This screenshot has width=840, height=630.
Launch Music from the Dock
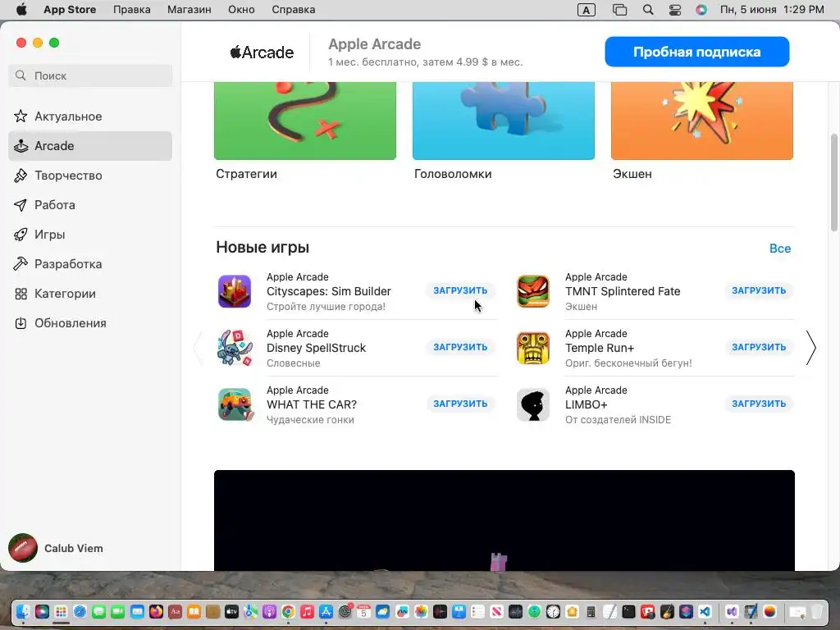[x=307, y=611]
